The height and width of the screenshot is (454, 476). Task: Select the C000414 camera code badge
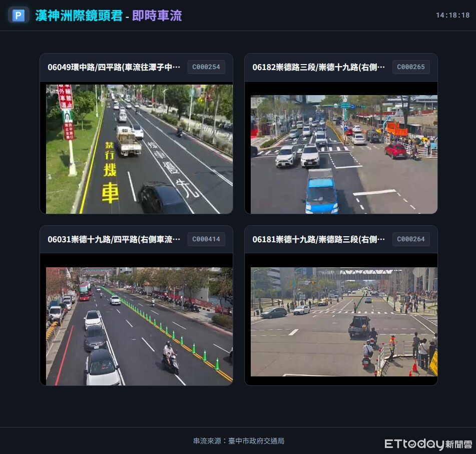point(206,239)
